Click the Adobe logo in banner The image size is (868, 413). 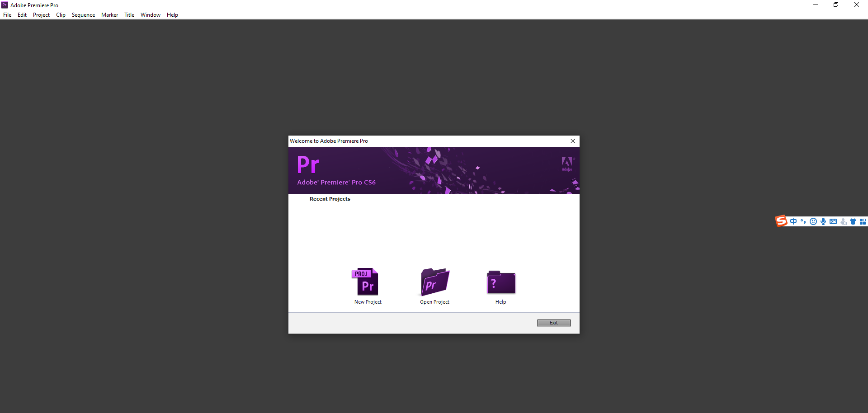pyautogui.click(x=567, y=164)
